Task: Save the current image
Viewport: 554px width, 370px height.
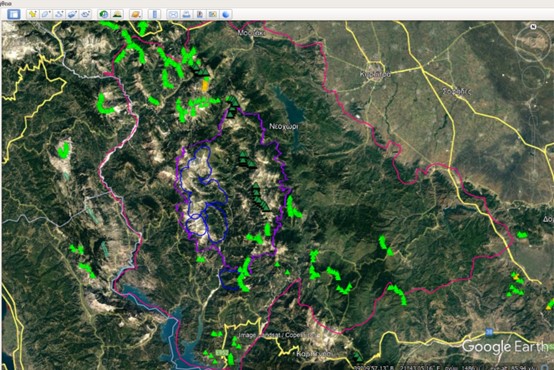Action: tap(200, 14)
